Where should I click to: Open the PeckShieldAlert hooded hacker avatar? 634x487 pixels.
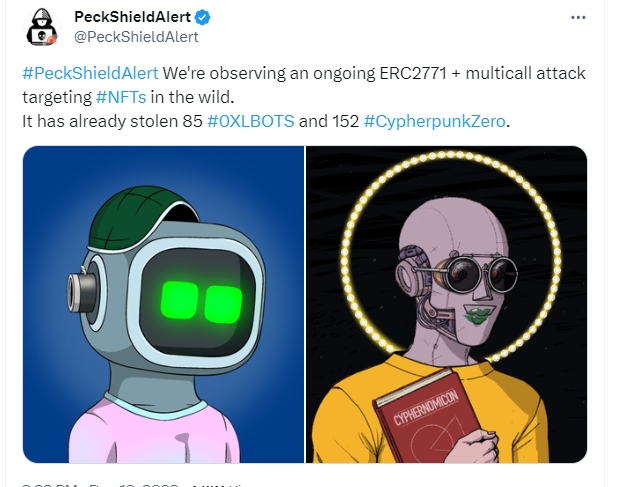pos(42,27)
